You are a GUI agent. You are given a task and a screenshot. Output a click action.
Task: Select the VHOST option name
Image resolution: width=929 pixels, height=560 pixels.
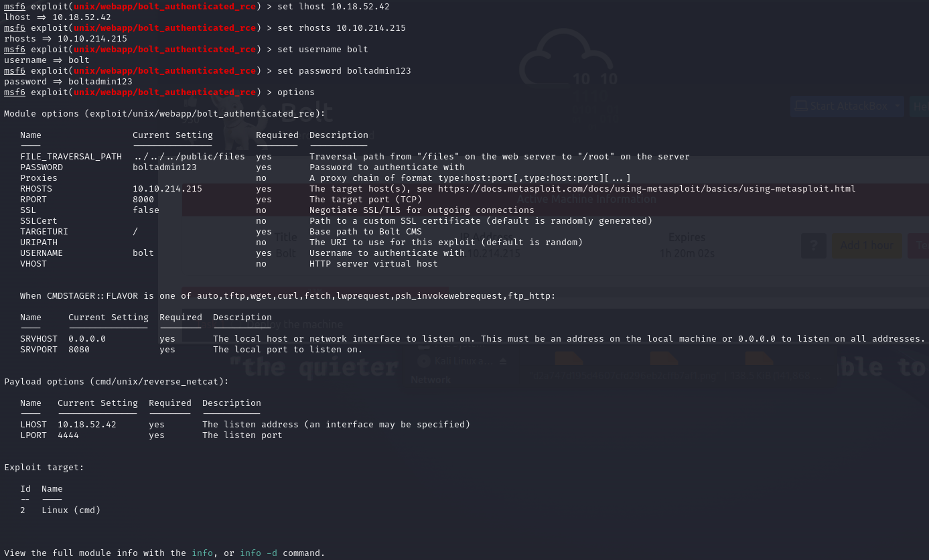[x=33, y=264]
